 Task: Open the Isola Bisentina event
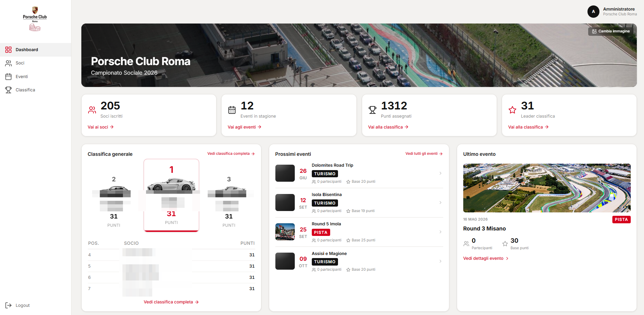359,202
